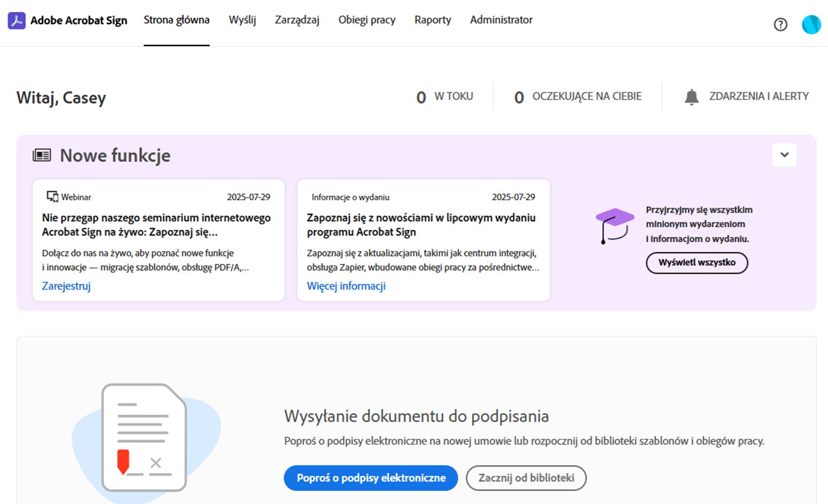This screenshot has width=828, height=504.
Task: Click the newspaper icon beside Nowe funkcje
Action: click(42, 156)
